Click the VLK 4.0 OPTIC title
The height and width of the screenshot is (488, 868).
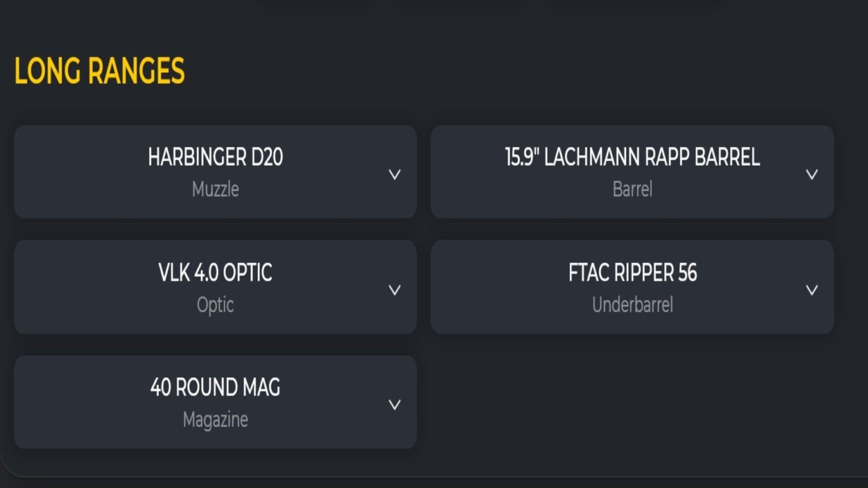coord(215,273)
